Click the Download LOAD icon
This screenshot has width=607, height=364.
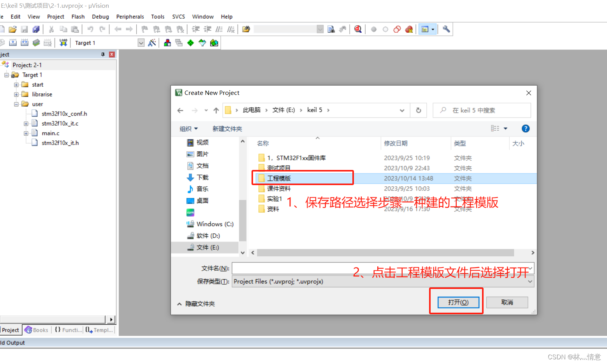tap(63, 43)
